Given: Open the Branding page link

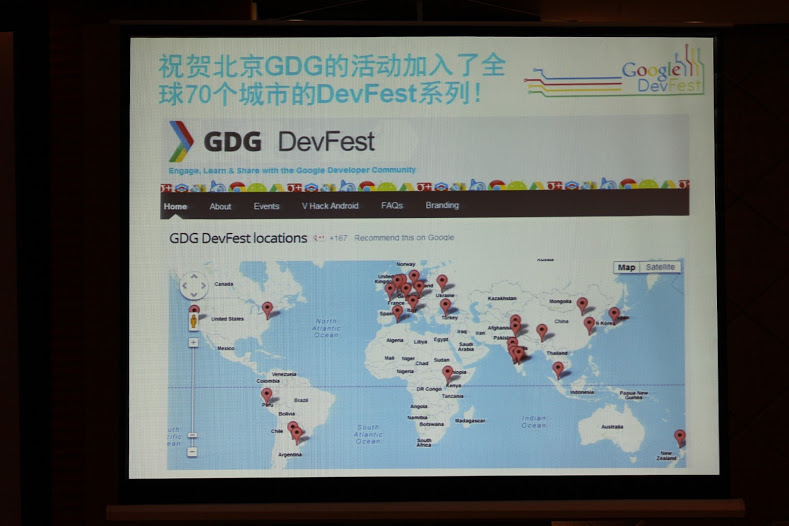Looking at the screenshot, I should pos(442,206).
